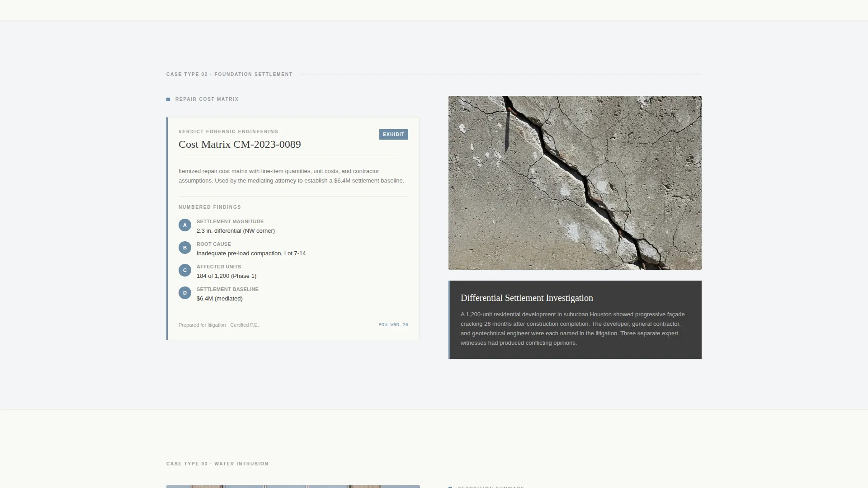Image resolution: width=868 pixels, height=488 pixels.
Task: Click the Numbered Findings heading
Action: point(210,207)
